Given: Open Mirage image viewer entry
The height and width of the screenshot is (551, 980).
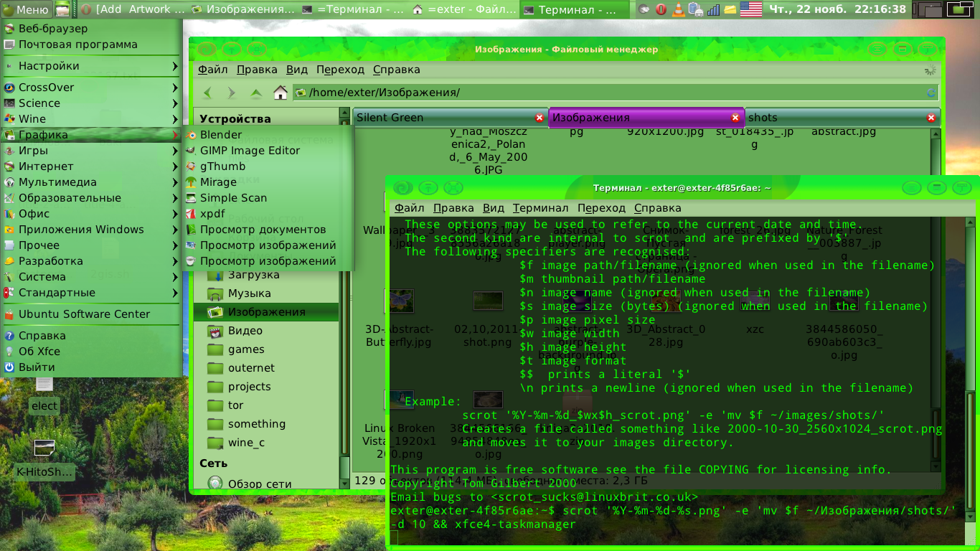Looking at the screenshot, I should point(268,182).
